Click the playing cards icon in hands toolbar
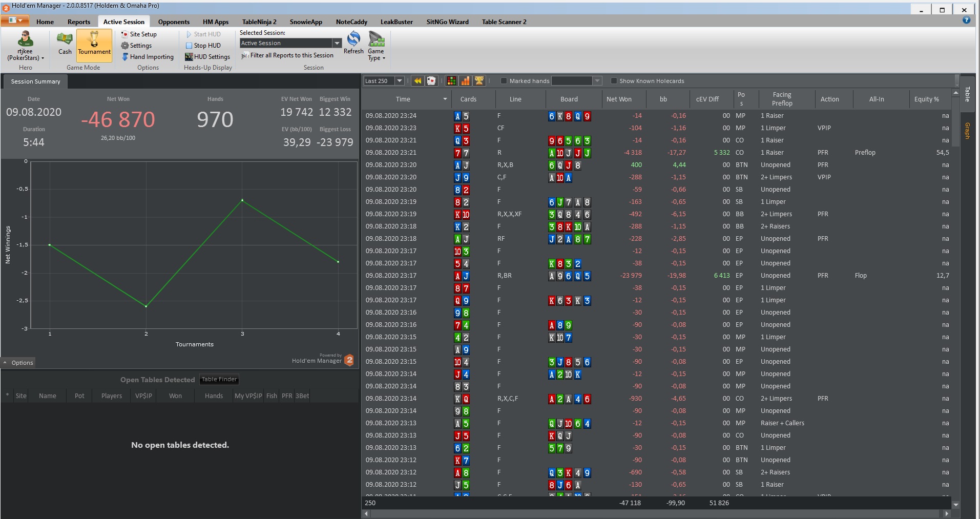 [x=431, y=81]
